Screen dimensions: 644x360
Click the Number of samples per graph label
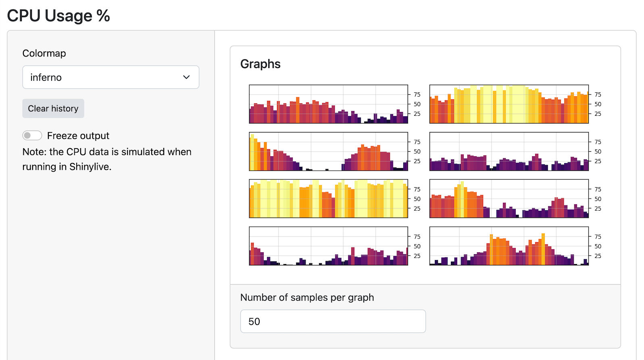coord(307,297)
